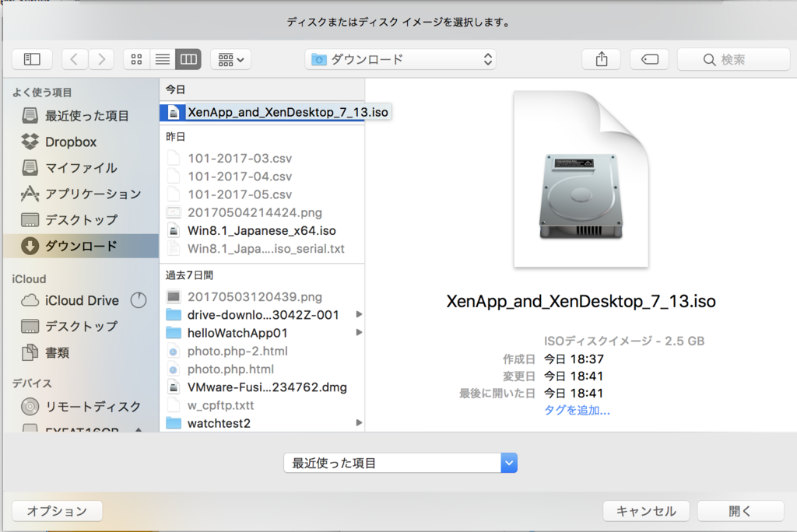The image size is (797, 532).
Task: Open the ダウンロード location popup
Action: pos(401,59)
